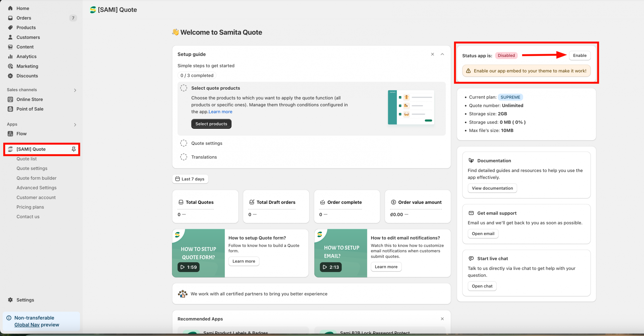Click the calendar icon in Last 7 days

coord(177,179)
